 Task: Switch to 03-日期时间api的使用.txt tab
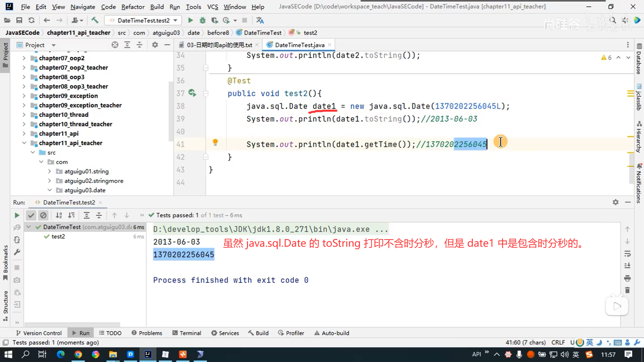click(x=219, y=45)
